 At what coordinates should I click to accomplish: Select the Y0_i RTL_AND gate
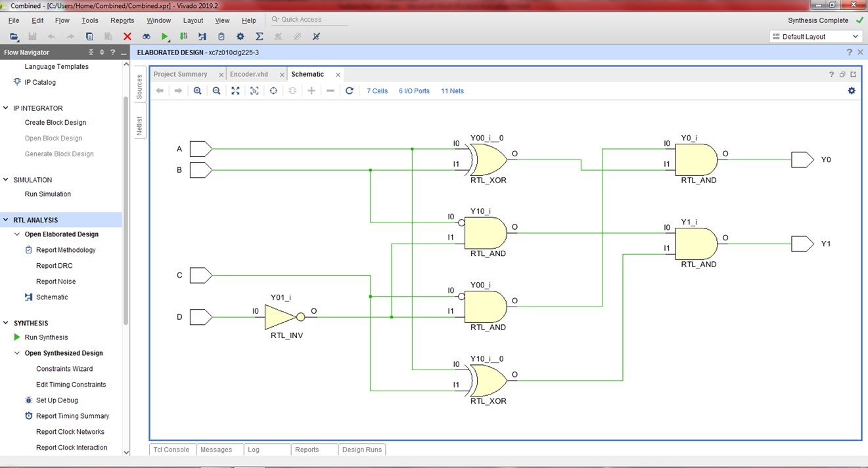pyautogui.click(x=697, y=160)
